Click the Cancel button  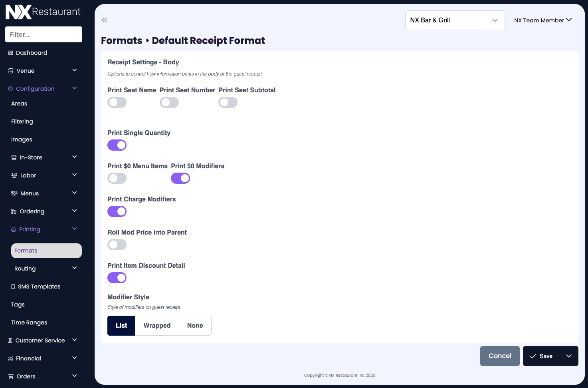pos(500,356)
